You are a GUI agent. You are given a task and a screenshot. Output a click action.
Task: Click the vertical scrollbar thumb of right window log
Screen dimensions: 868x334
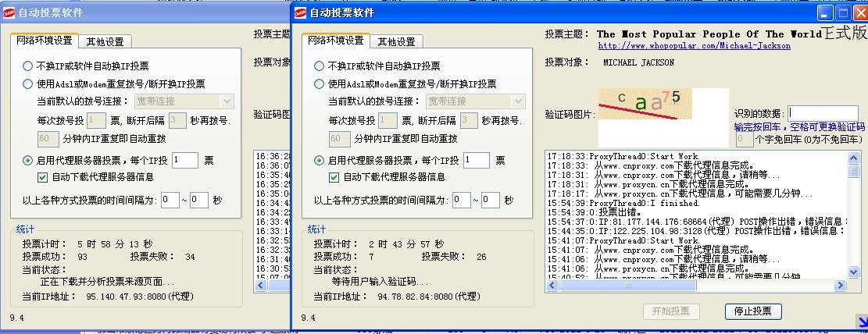(x=854, y=170)
